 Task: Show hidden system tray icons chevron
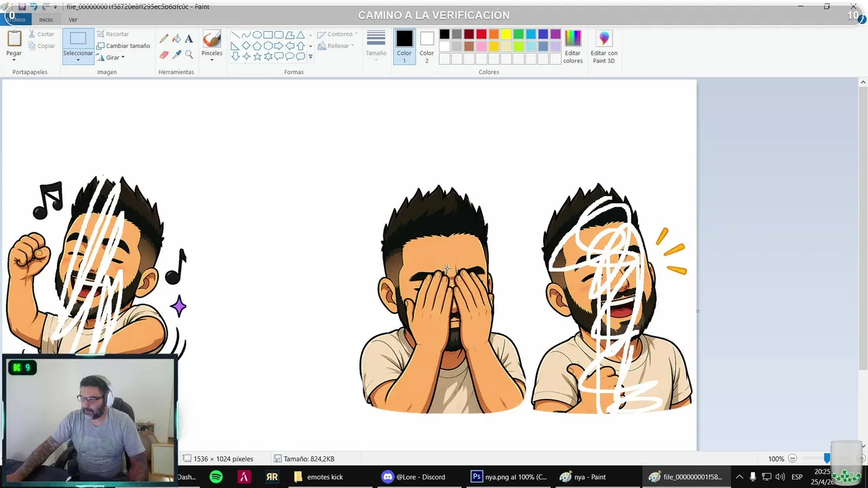pos(739,476)
